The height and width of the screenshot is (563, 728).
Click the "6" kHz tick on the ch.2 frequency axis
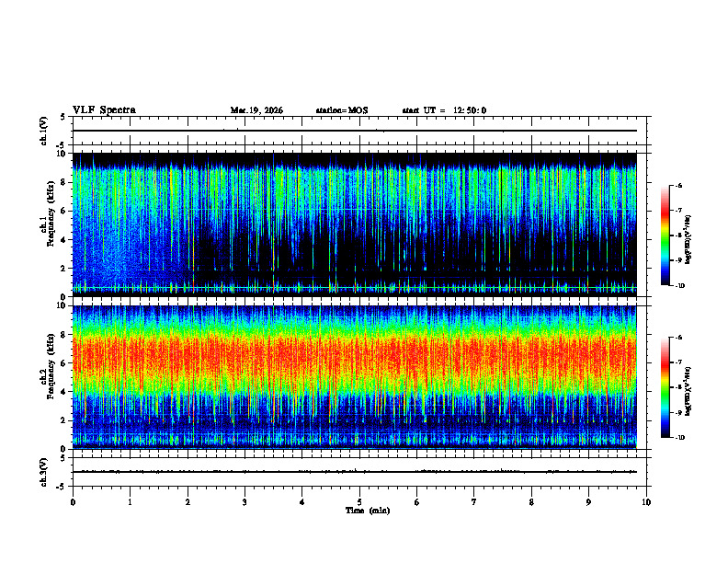point(64,363)
